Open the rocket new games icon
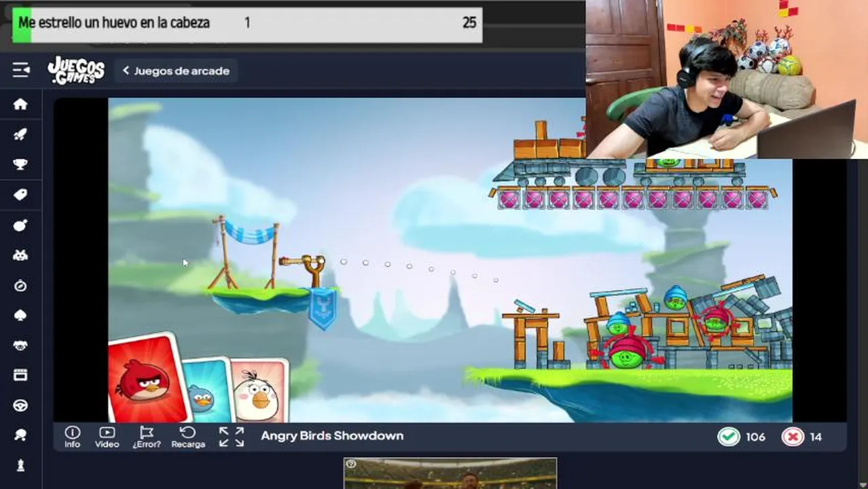 pos(20,134)
